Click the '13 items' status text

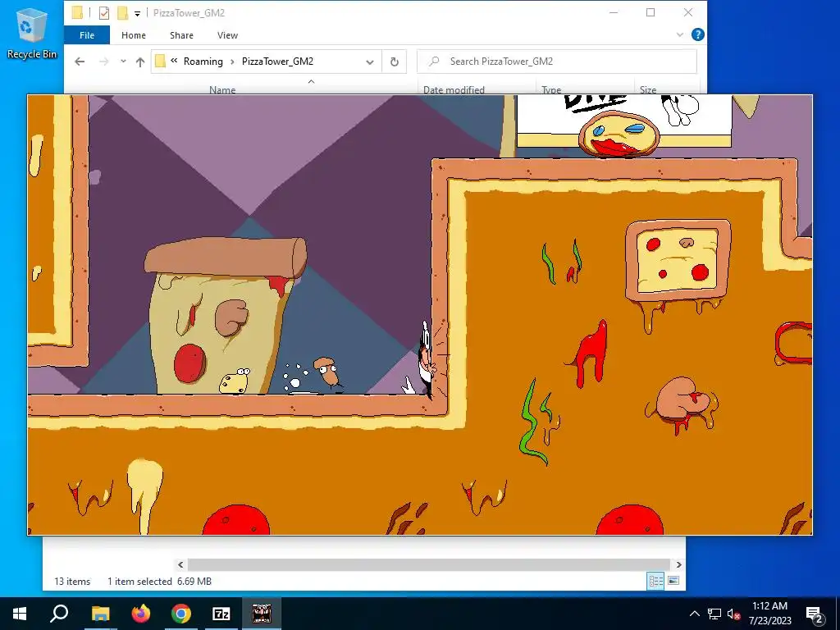[x=72, y=582]
